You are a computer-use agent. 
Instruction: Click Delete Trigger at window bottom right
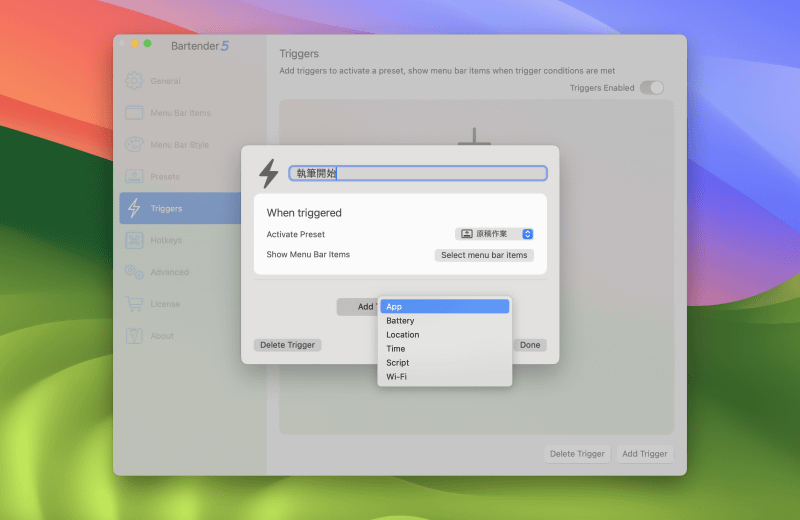pos(577,454)
